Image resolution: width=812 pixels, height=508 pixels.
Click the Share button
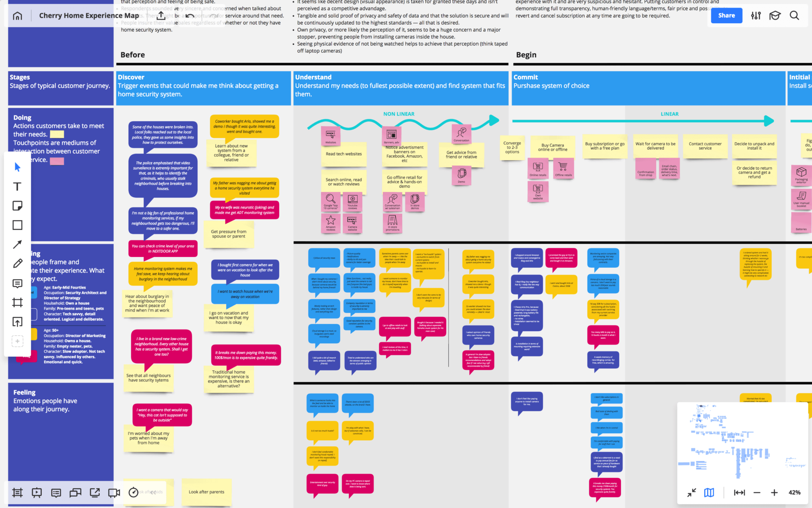click(726, 15)
